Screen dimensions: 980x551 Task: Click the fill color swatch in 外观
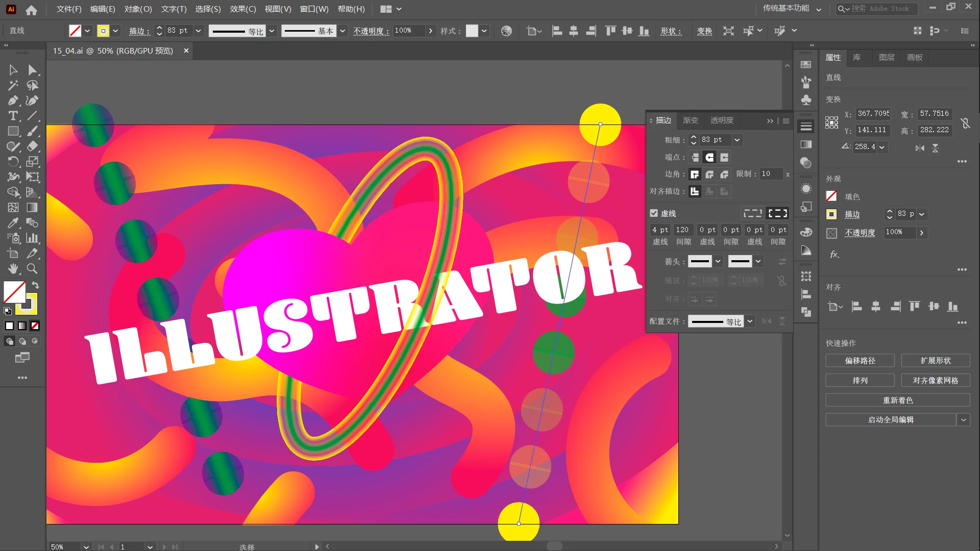pos(831,196)
